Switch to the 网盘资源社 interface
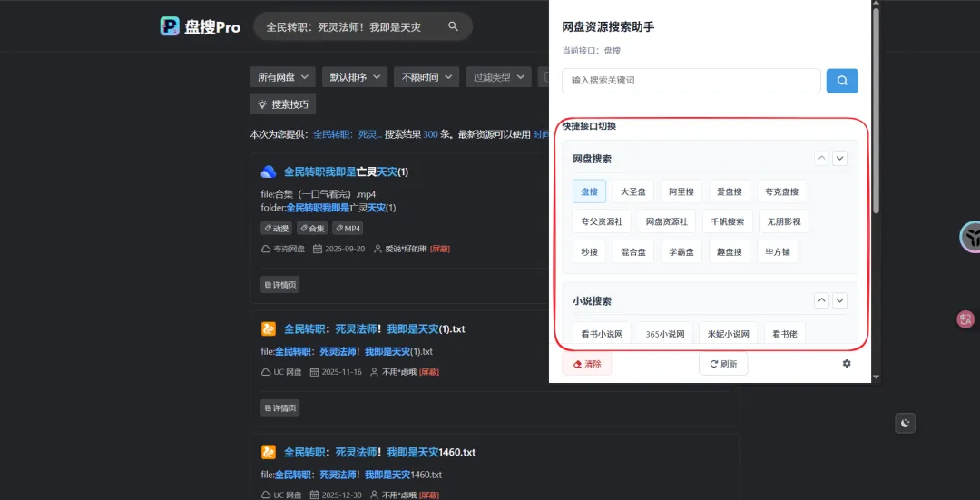 pyautogui.click(x=667, y=221)
